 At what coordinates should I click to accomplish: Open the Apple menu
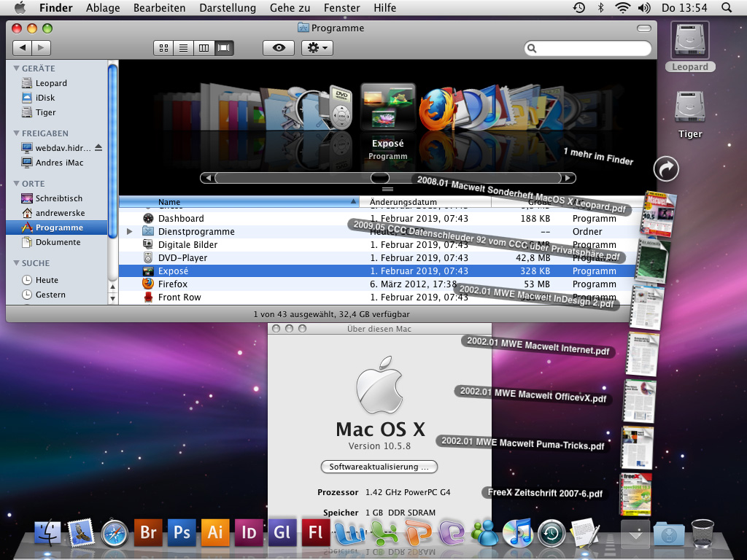(x=20, y=7)
